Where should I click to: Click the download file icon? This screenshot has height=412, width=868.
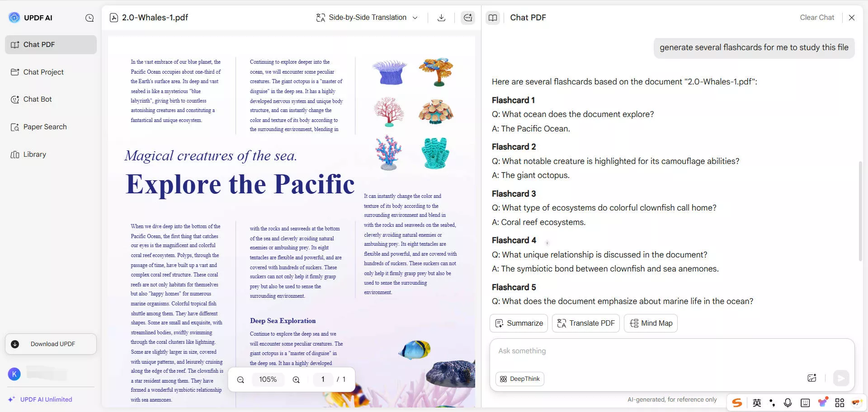pyautogui.click(x=441, y=18)
